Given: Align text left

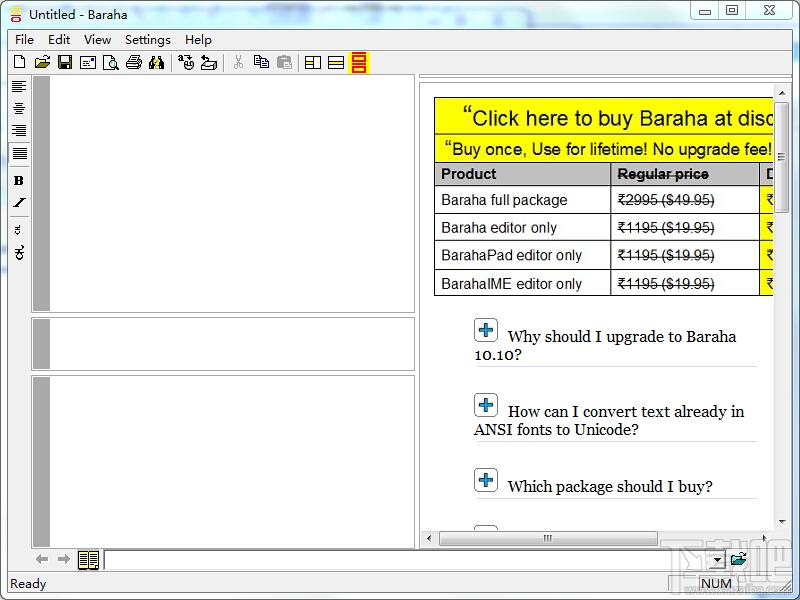Looking at the screenshot, I should 19,86.
